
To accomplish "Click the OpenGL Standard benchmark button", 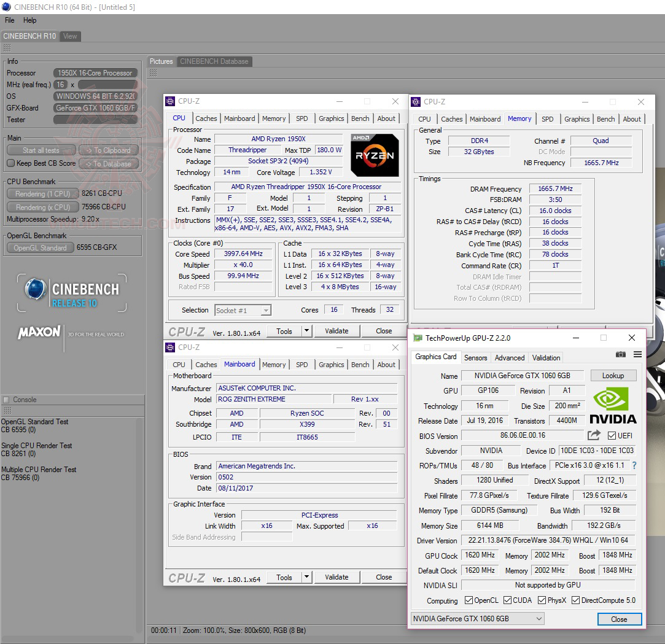I will tap(40, 248).
